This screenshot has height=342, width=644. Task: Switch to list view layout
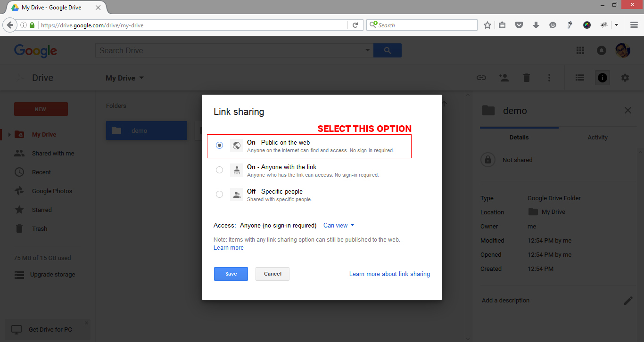click(x=579, y=77)
